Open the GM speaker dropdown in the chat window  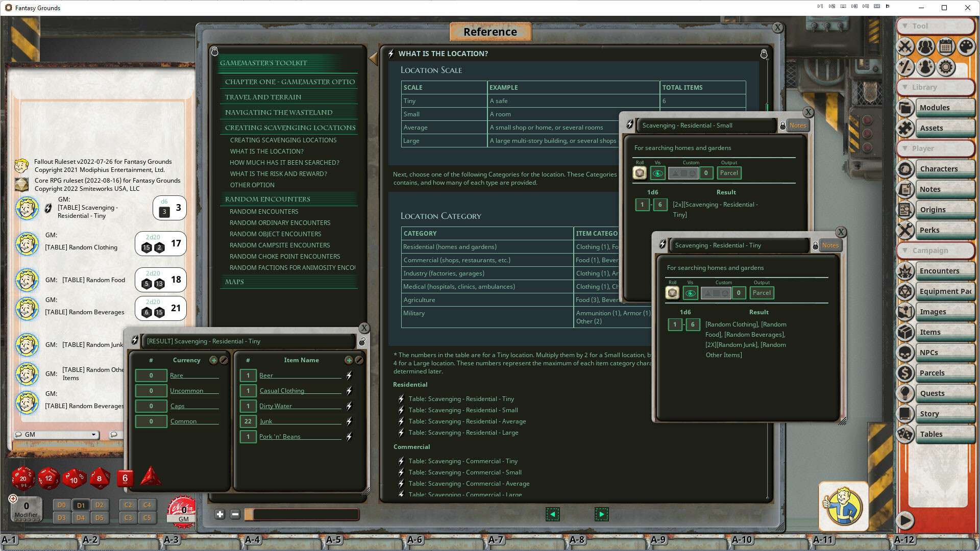[92, 435]
